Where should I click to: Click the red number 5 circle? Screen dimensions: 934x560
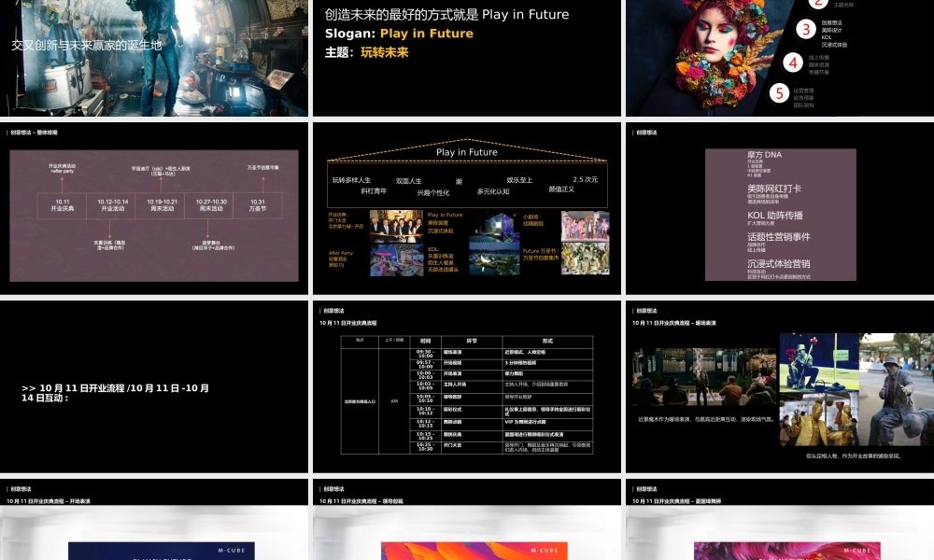780,92
